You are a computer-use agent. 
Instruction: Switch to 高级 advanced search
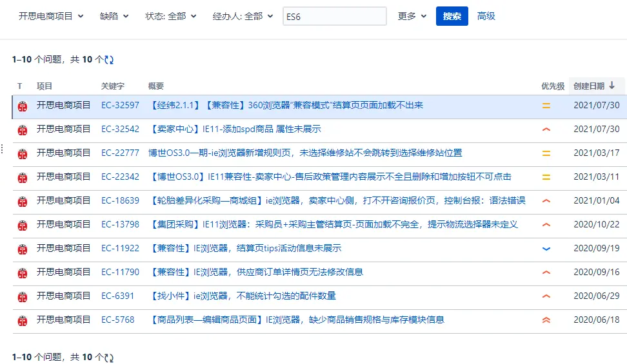(486, 16)
